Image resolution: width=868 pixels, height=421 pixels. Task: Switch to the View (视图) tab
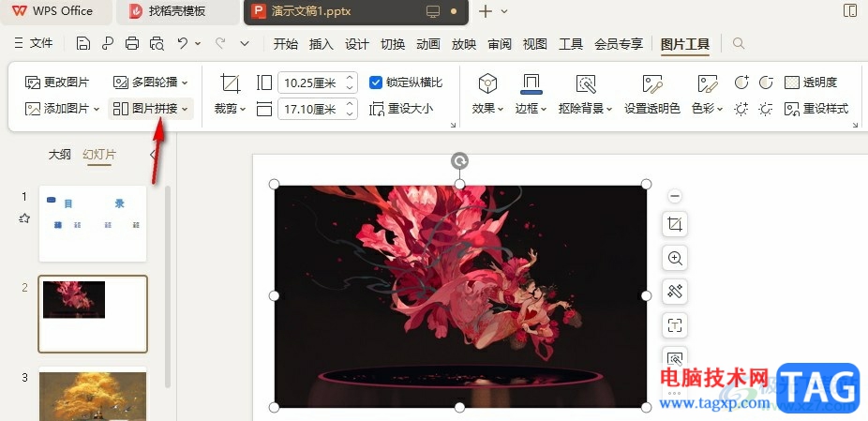coord(534,44)
